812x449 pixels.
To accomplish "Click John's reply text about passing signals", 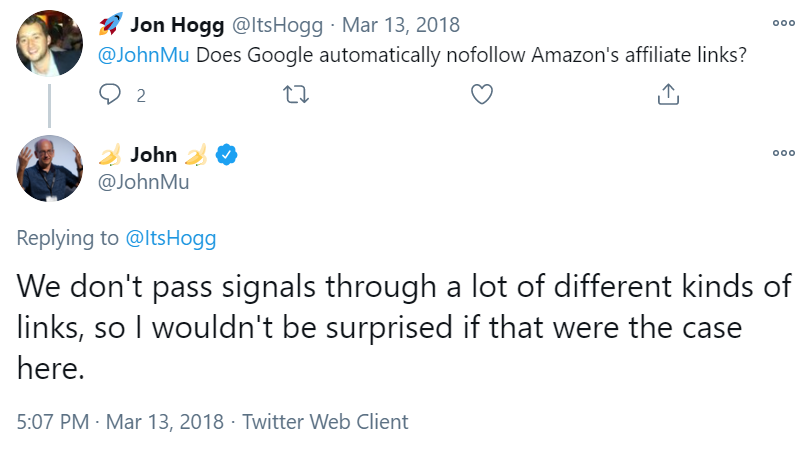I will tap(400, 327).
